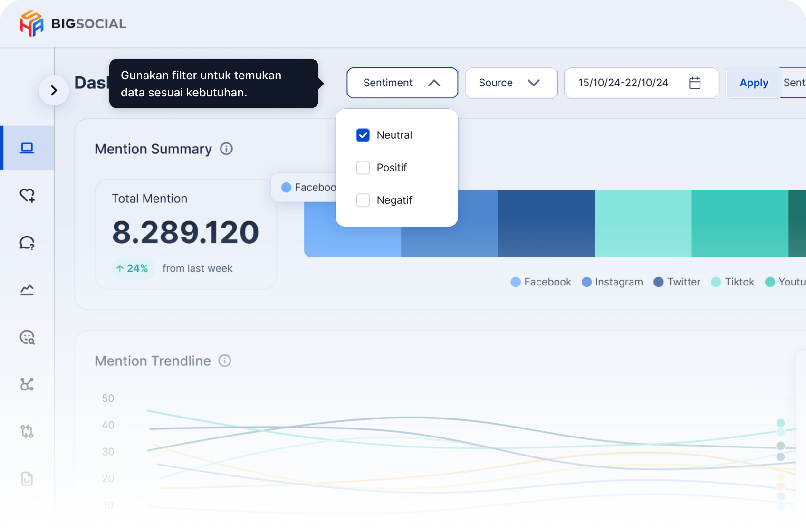Screen dimensions: 806x532
Task: Uncheck the Neutral sentiment checkbox
Action: click(x=363, y=135)
